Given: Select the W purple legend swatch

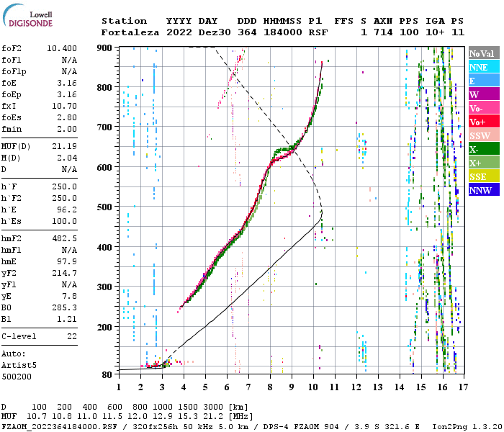Looking at the screenshot, I should click(484, 94).
